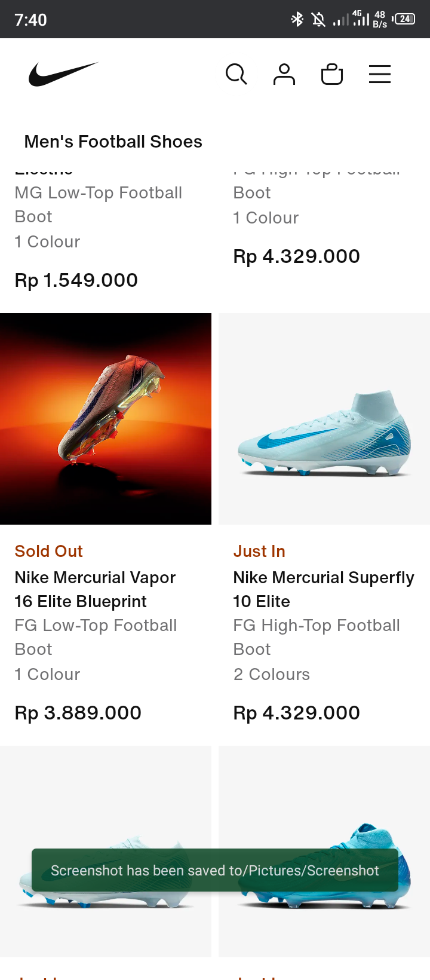Tap the battery indicator icon
430x980 pixels.
404,19
